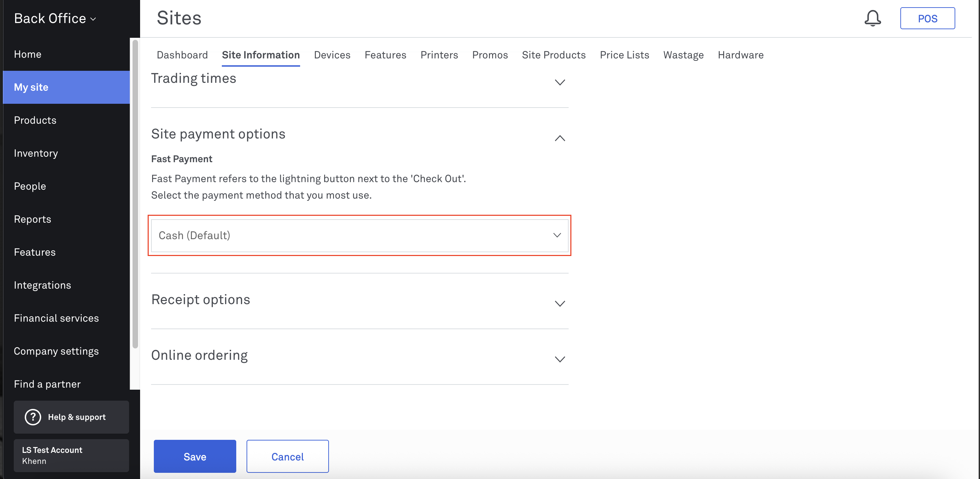
Task: Open the Printers tab
Action: click(439, 55)
